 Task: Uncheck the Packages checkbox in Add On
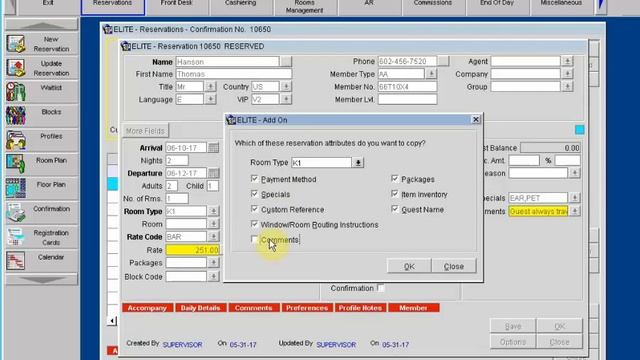click(x=395, y=179)
